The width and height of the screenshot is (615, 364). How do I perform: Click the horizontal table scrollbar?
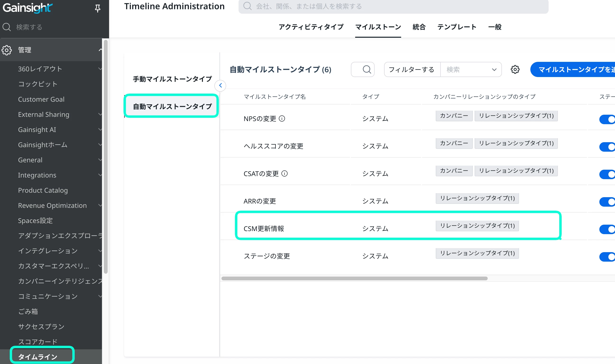(x=354, y=278)
